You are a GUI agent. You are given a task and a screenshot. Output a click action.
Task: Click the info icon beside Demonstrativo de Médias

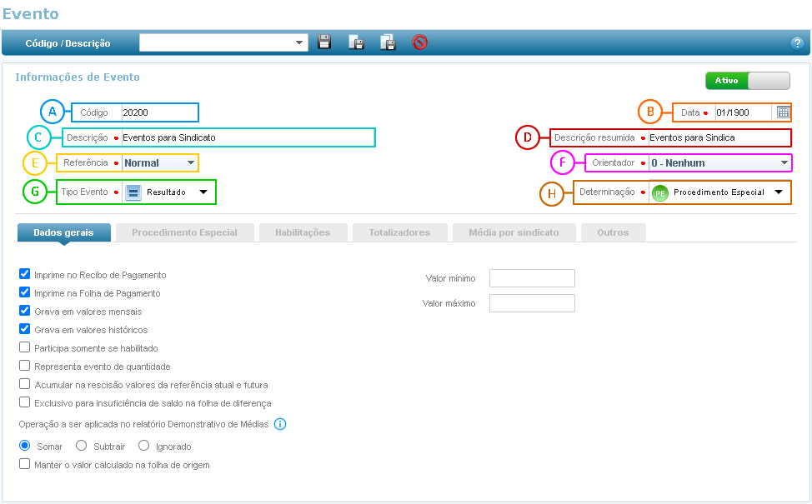pos(280,424)
